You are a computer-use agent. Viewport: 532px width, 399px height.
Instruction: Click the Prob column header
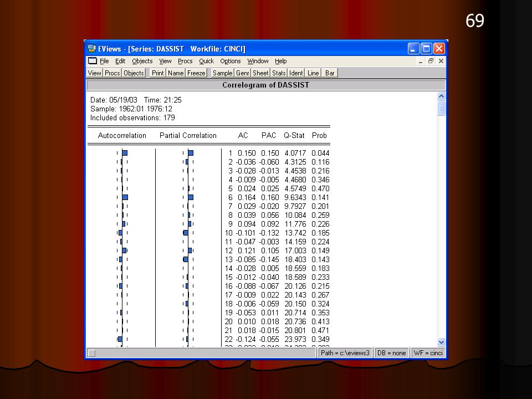319,135
